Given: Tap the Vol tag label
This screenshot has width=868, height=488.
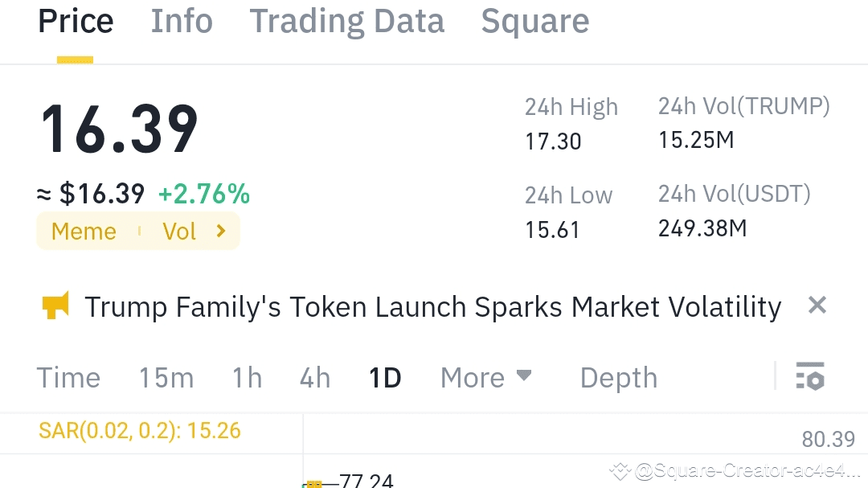Looking at the screenshot, I should coord(179,232).
